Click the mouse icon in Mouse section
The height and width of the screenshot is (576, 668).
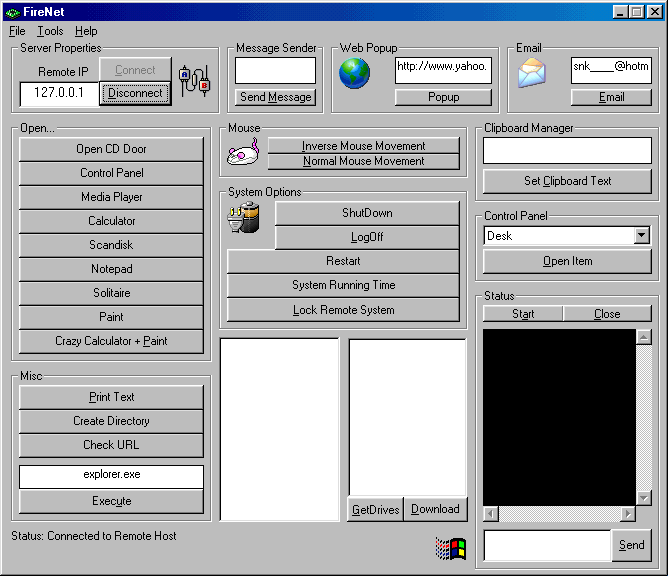click(x=243, y=153)
